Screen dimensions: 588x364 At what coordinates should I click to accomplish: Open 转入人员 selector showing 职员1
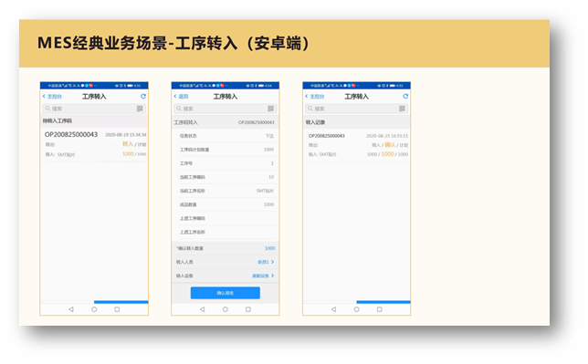tap(226, 262)
